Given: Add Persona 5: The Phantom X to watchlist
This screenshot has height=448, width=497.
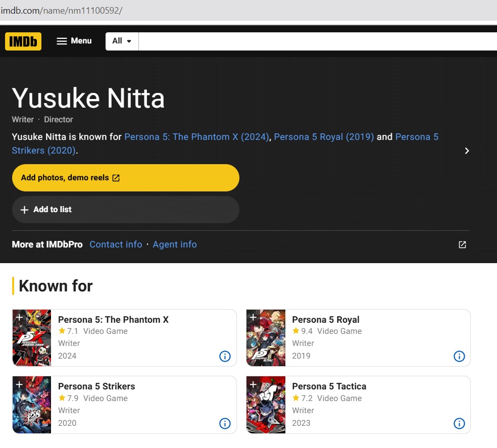Looking at the screenshot, I should [x=19, y=317].
